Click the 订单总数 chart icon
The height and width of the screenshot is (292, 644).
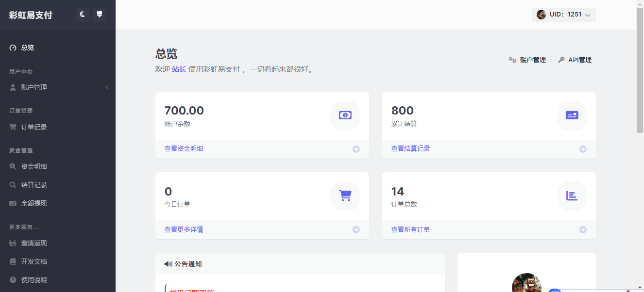coord(572,196)
